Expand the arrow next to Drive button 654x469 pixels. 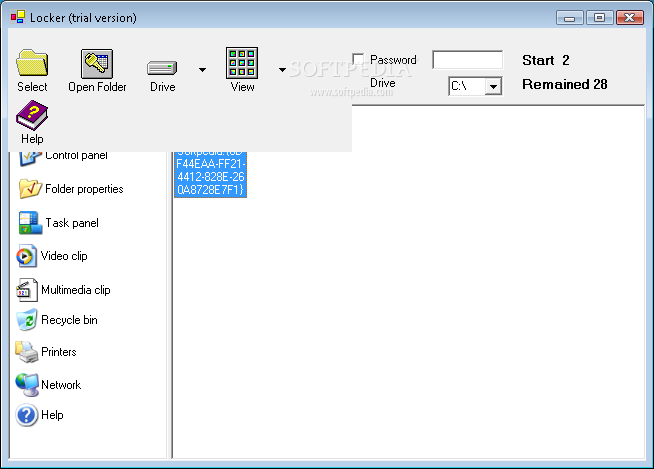click(202, 70)
